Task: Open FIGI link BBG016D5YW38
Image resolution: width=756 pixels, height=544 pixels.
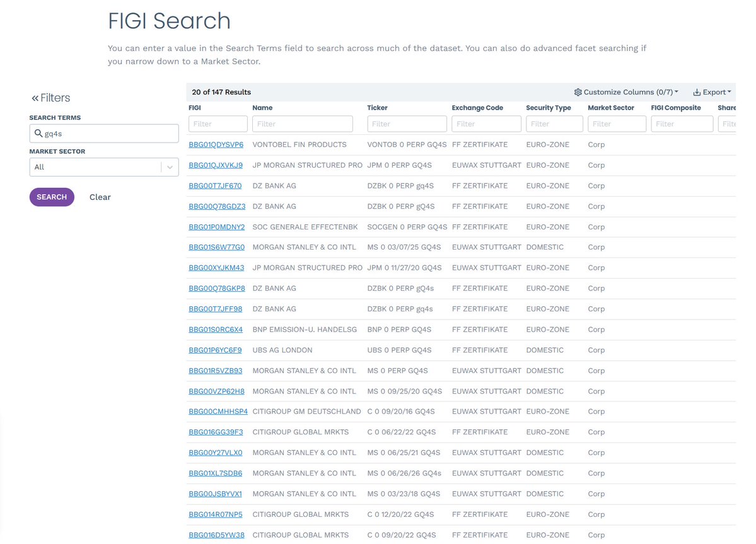Action: click(x=216, y=535)
